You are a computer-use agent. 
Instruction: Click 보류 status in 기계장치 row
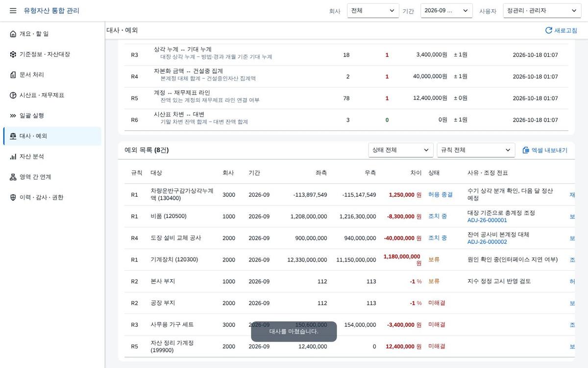point(434,260)
